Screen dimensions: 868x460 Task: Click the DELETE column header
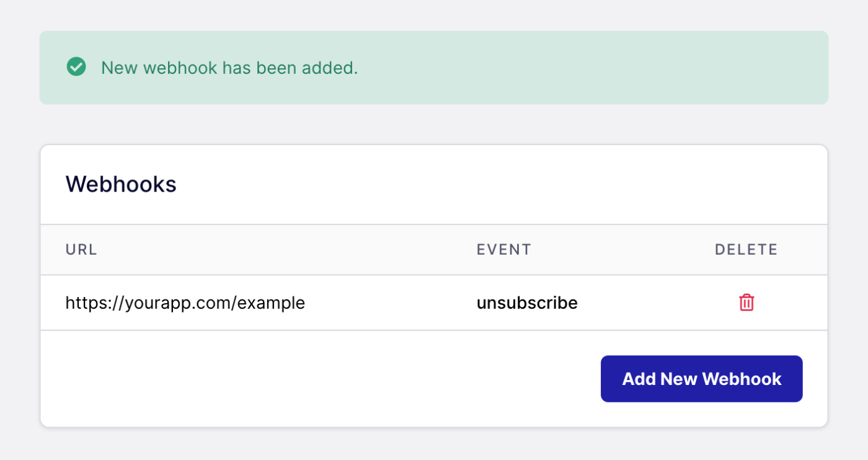pos(746,249)
